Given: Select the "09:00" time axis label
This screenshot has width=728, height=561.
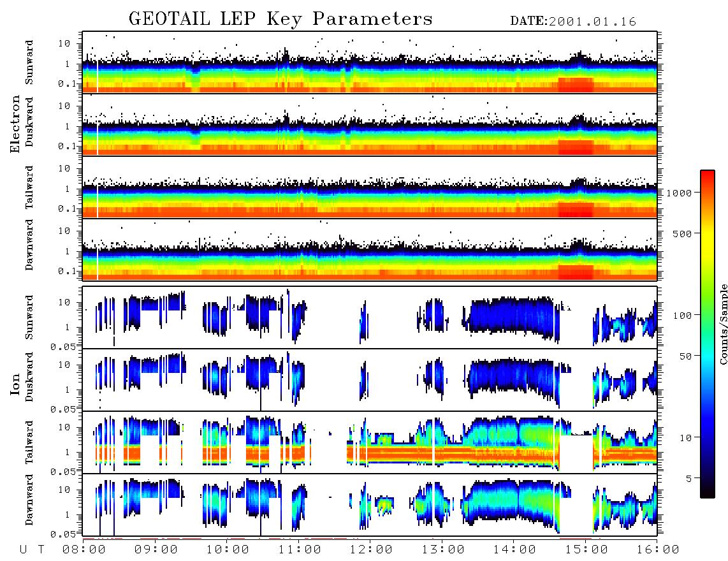Looking at the screenshot, I should tap(156, 550).
